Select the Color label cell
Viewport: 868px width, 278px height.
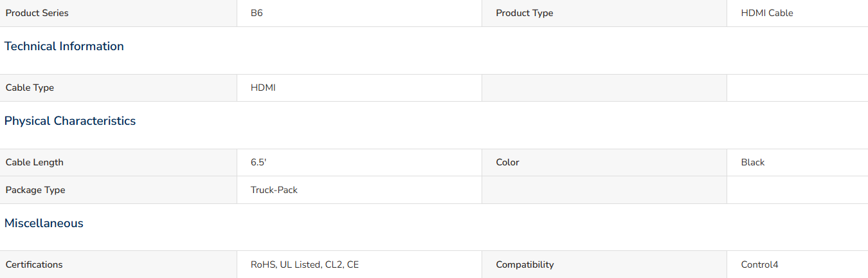point(604,162)
